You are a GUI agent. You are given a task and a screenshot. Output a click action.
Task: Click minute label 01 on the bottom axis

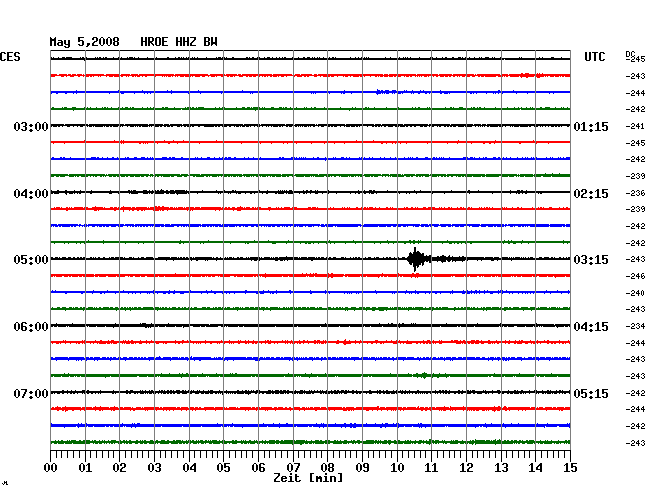point(85,468)
